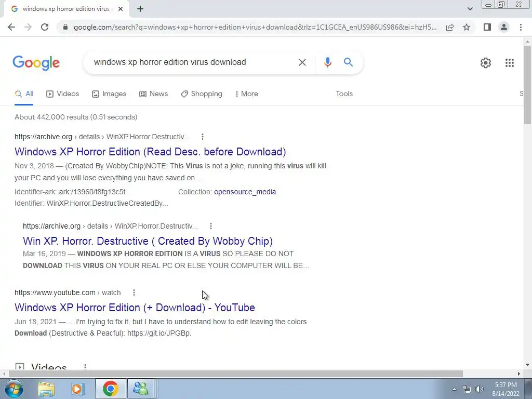Click the first archive.org breadcrumb URL
The width and height of the screenshot is (532, 399).
[102, 137]
